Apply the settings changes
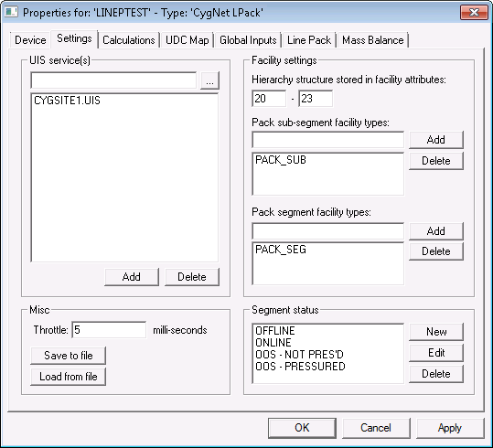The height and width of the screenshot is (448, 493). coord(450,428)
